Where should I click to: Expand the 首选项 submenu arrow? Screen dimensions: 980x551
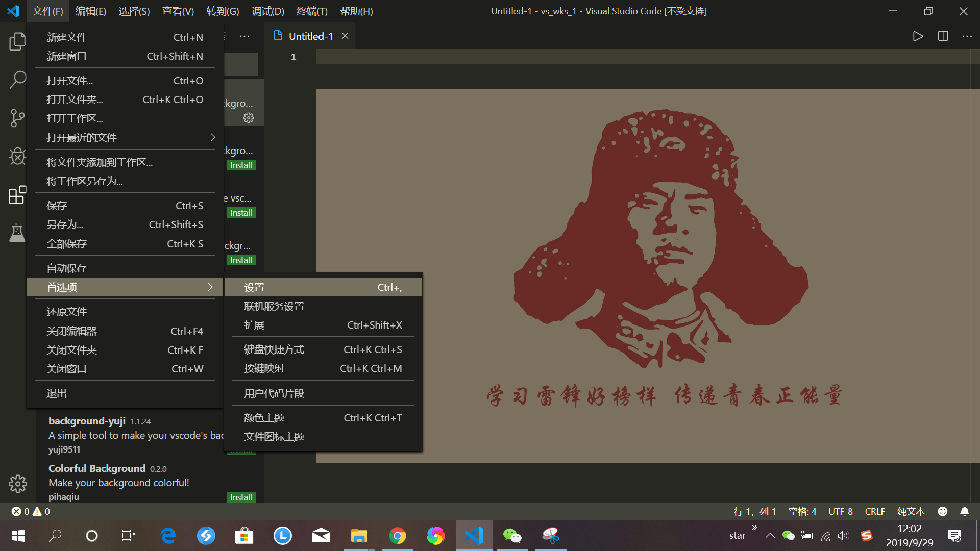(210, 287)
